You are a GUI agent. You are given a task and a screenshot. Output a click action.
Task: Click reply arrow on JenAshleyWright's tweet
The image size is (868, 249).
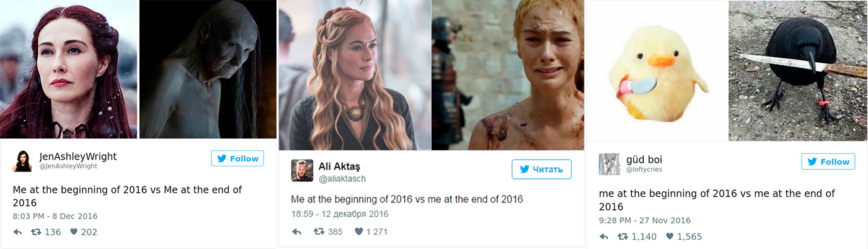click(18, 232)
